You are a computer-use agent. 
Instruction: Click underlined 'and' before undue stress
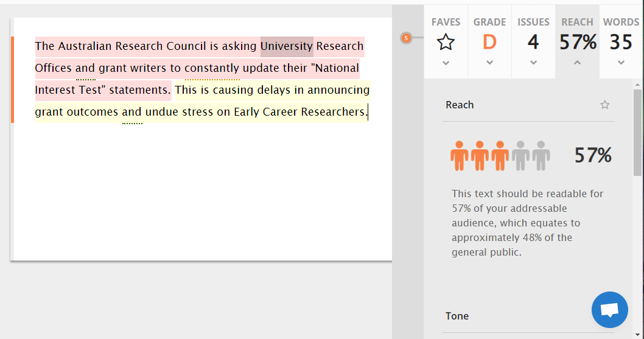(132, 112)
